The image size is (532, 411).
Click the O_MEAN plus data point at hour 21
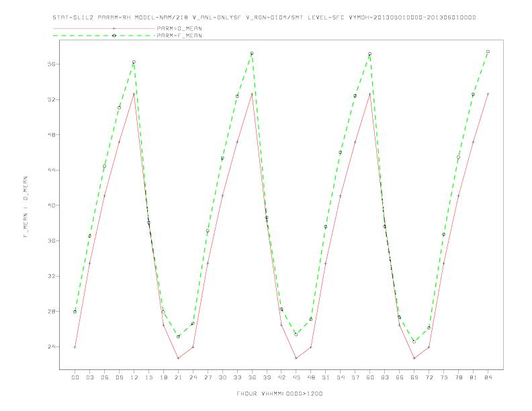(178, 358)
